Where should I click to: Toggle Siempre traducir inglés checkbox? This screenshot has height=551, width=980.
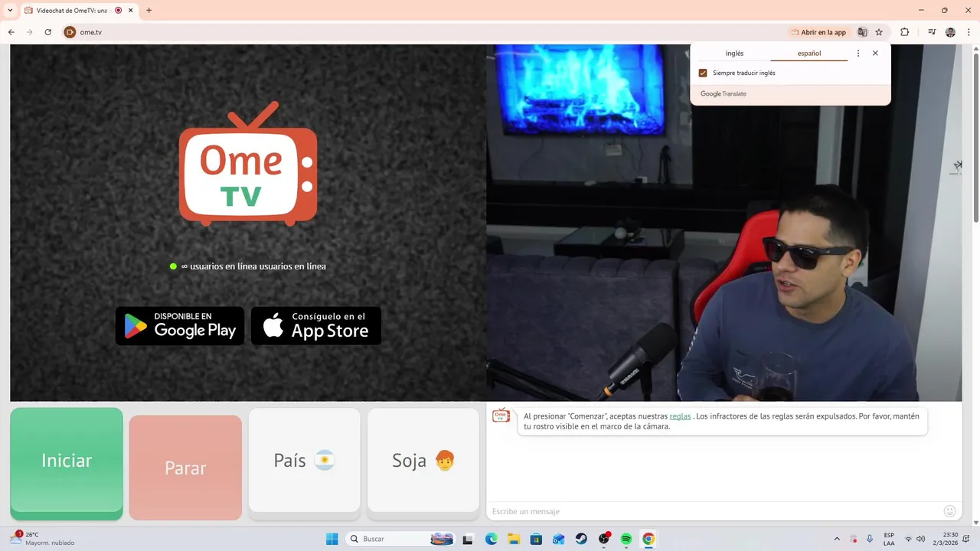click(703, 73)
